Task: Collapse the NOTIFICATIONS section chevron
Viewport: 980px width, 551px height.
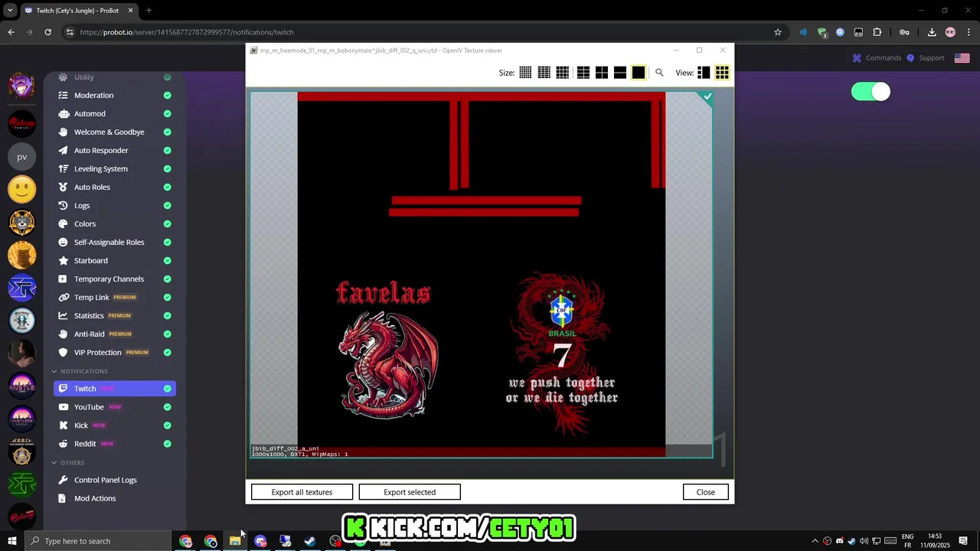Action: pos(54,371)
